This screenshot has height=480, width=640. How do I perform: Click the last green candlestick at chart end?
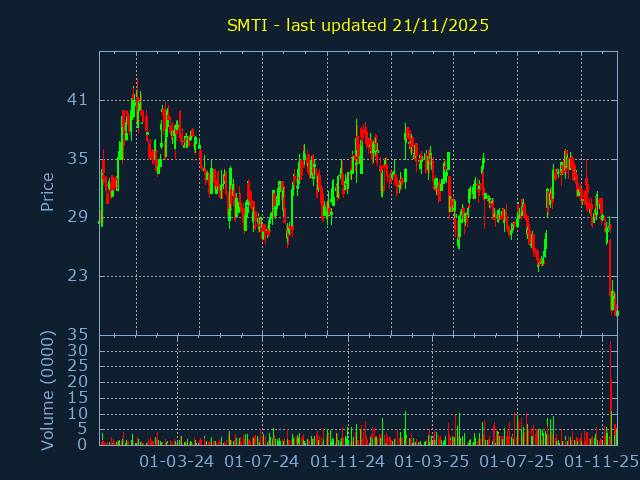tap(617, 313)
